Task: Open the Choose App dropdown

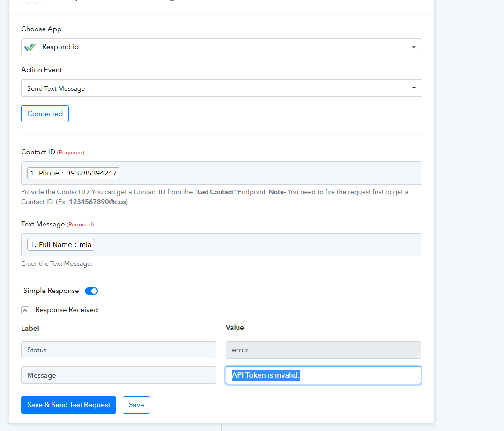Action: 222,47
